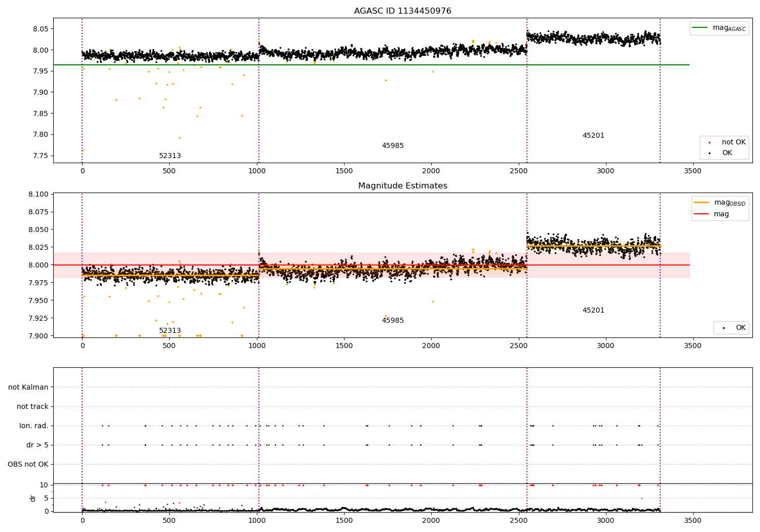Viewport: 760px width, 532px height.
Task: Click the 'Ion. rad.' axis label
Action: coord(34,426)
